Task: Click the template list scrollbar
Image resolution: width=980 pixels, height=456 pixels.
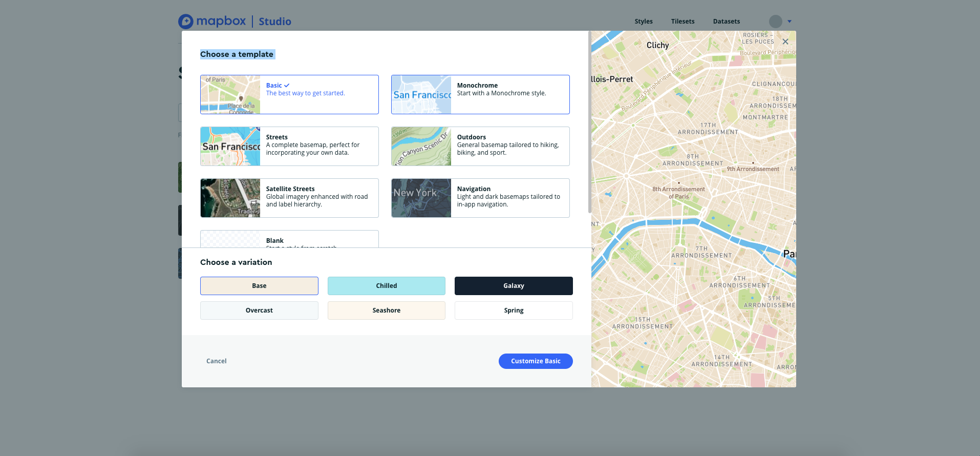Action: (x=589, y=123)
